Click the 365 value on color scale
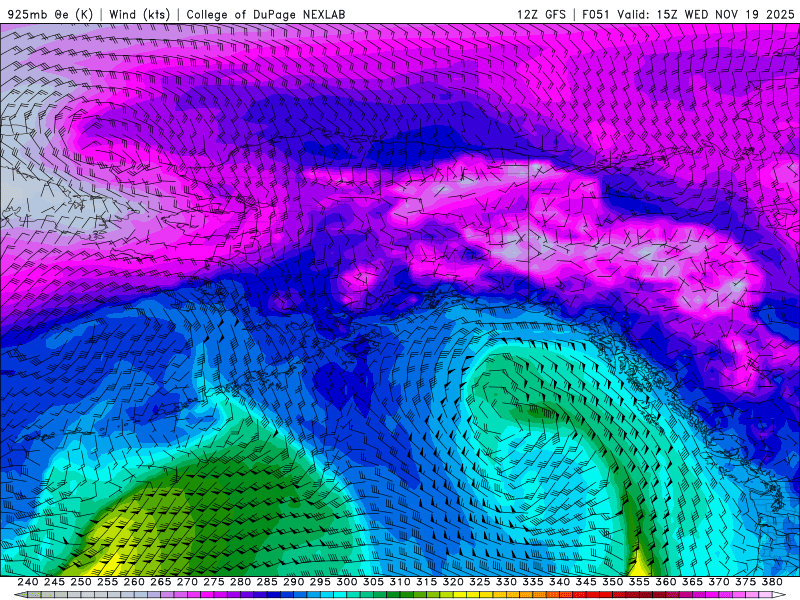 point(692,582)
